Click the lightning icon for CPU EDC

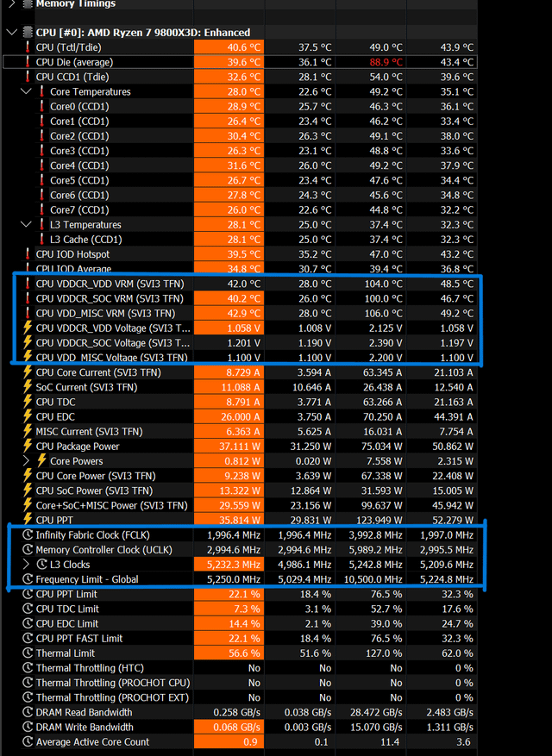27,416
